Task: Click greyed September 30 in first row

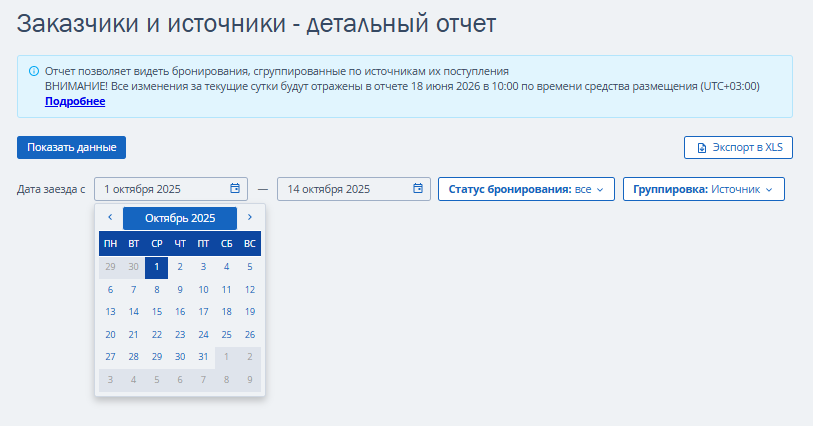Action: pos(133,267)
